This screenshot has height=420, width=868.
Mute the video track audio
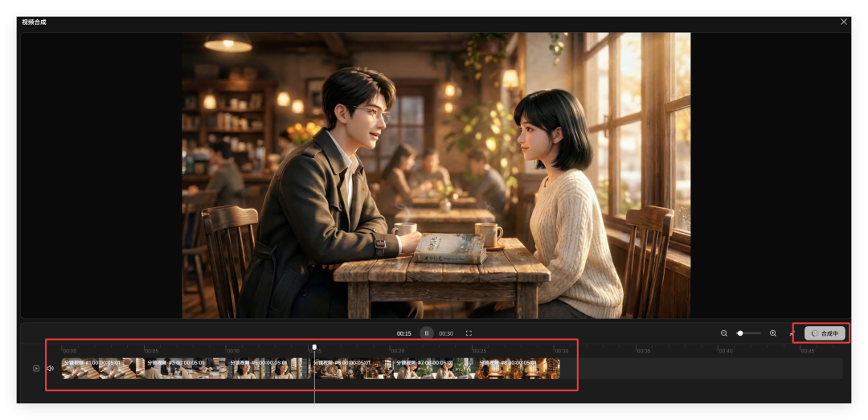(50, 369)
